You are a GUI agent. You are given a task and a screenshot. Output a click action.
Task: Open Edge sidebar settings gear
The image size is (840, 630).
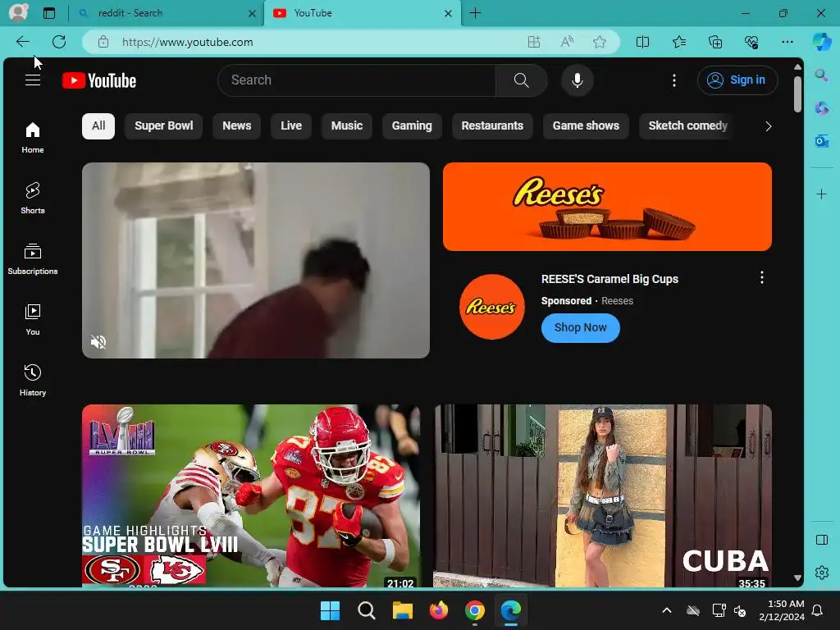point(821,573)
